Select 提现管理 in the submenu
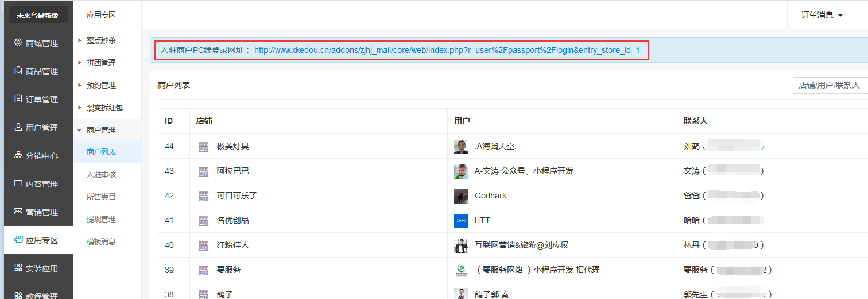 [x=101, y=219]
